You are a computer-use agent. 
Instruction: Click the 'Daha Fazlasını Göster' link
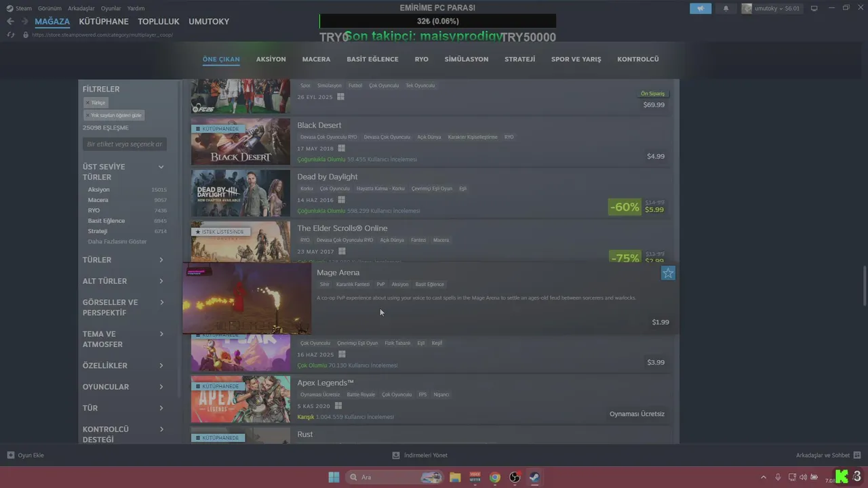tap(117, 241)
